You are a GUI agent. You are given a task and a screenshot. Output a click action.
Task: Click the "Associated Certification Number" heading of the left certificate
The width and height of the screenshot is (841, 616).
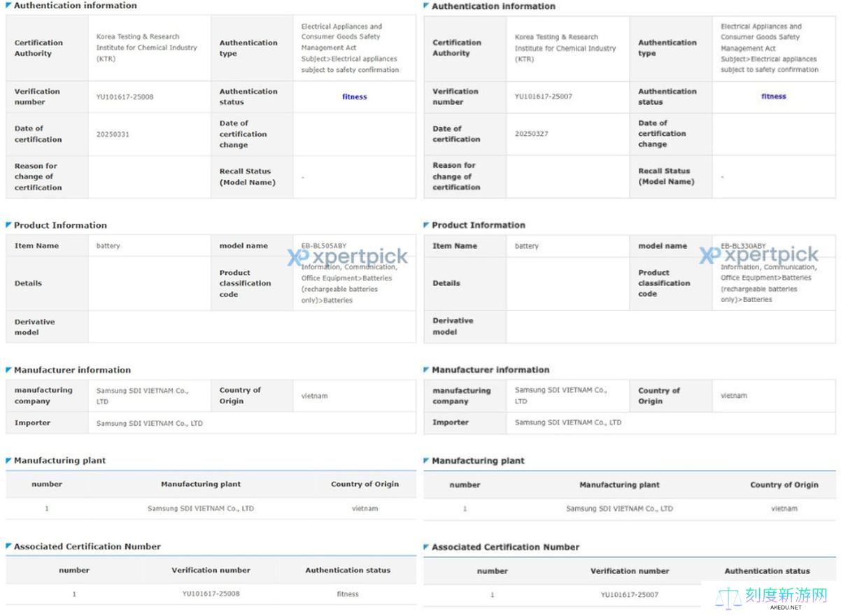[x=87, y=547]
